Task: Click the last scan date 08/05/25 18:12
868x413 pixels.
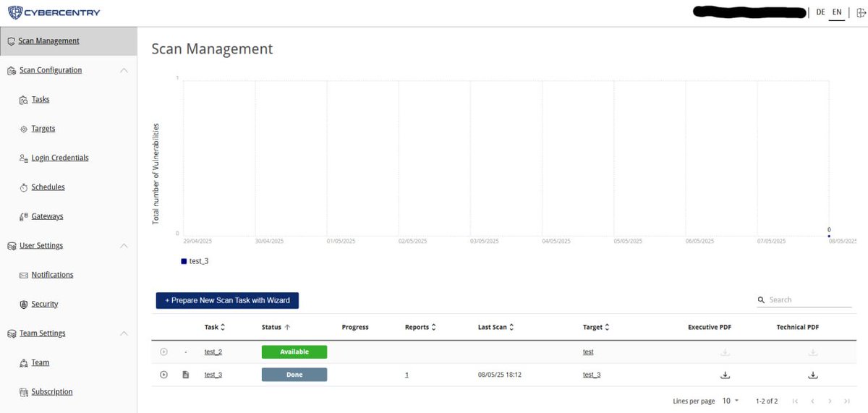Action: click(500, 375)
